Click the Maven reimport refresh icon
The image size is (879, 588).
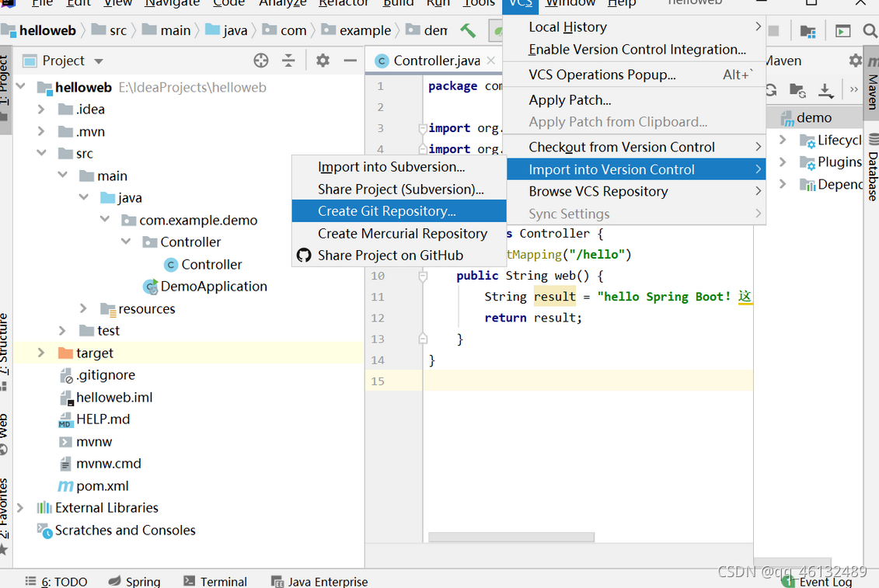click(x=772, y=89)
